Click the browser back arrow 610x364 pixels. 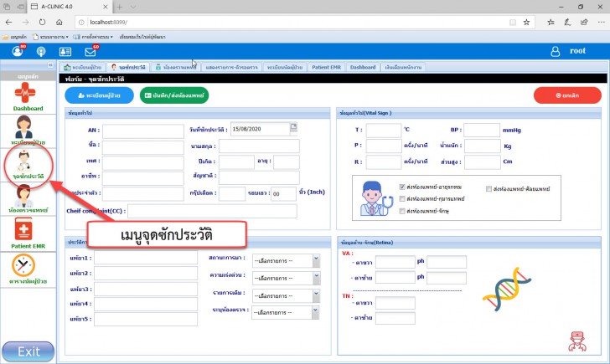(x=8, y=22)
